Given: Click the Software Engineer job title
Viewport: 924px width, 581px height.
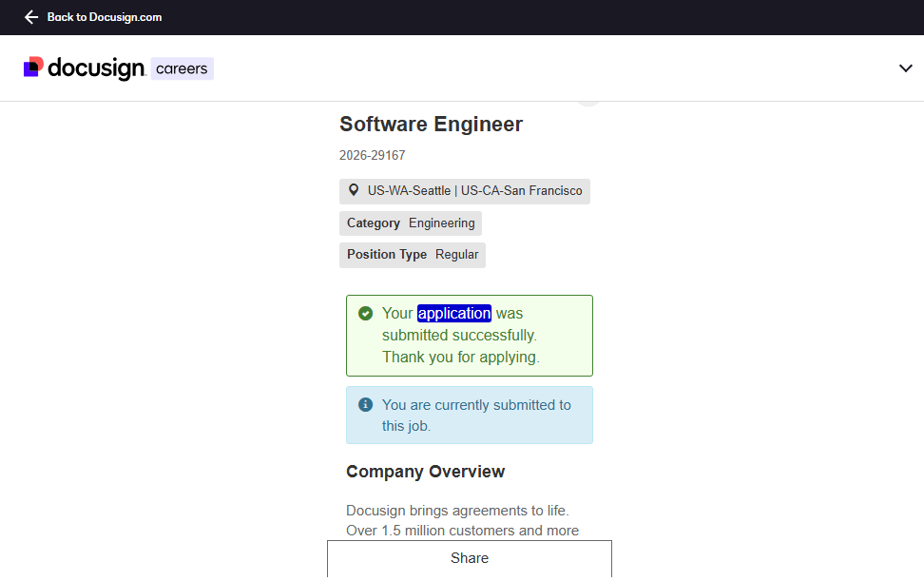Looking at the screenshot, I should click(x=431, y=125).
